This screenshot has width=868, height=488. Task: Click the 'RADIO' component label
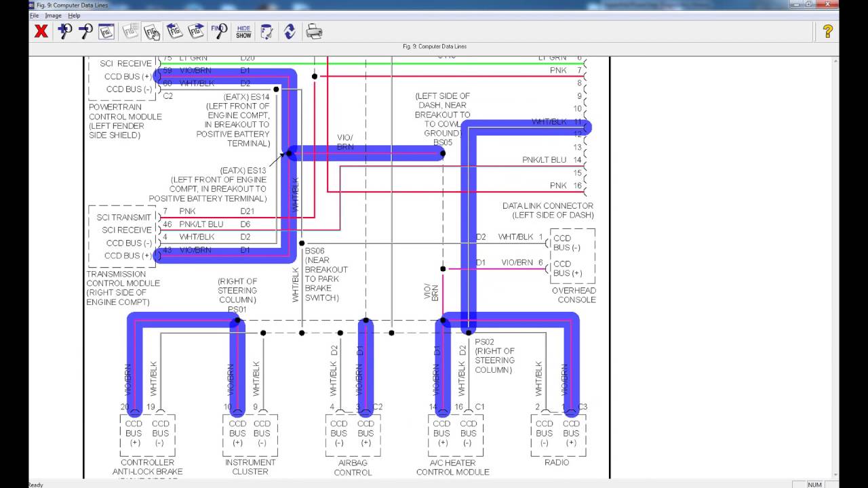point(557,462)
